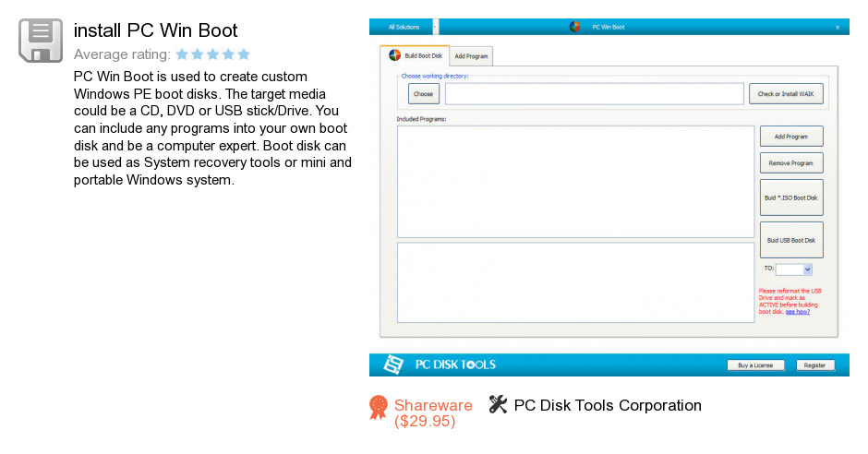Click the five-star average rating
The image size is (868, 454).
tap(212, 54)
